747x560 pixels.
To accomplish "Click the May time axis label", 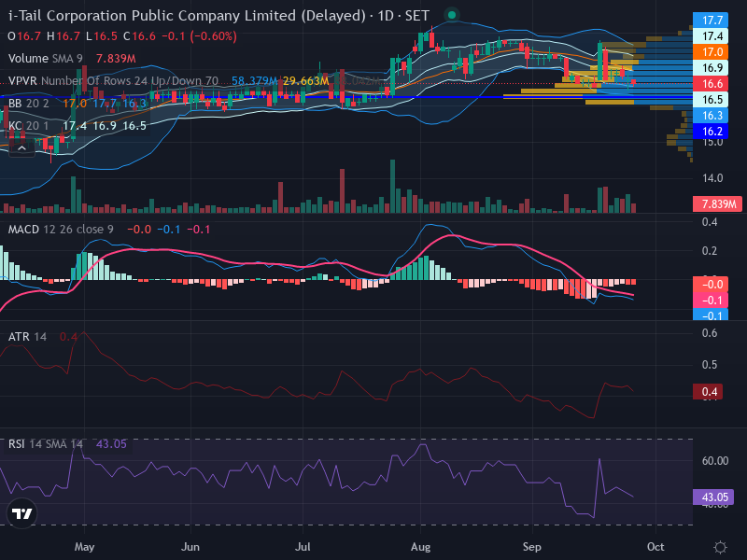I will tap(84, 547).
